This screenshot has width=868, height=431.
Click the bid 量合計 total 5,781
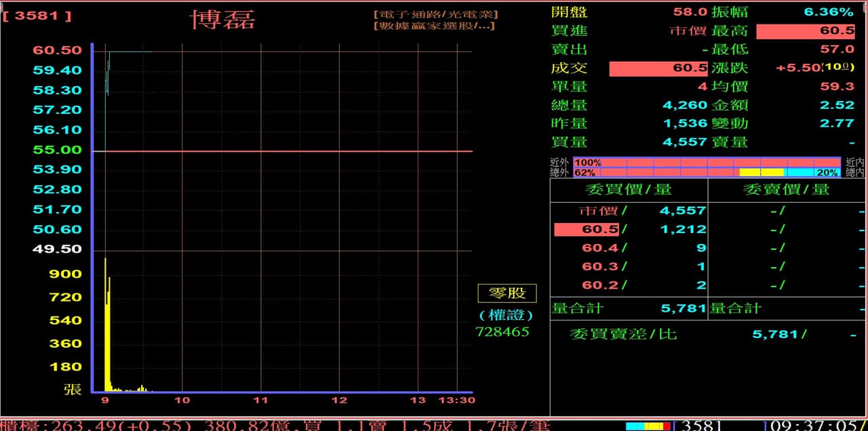[x=684, y=308]
